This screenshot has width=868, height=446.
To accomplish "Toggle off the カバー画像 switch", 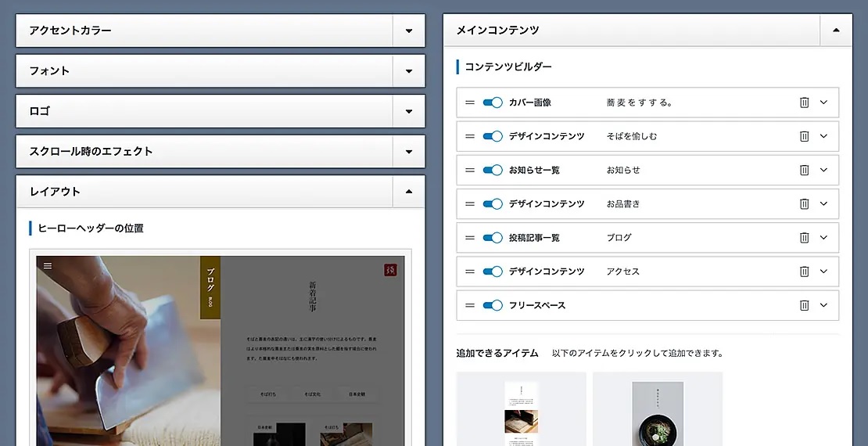I will (493, 103).
